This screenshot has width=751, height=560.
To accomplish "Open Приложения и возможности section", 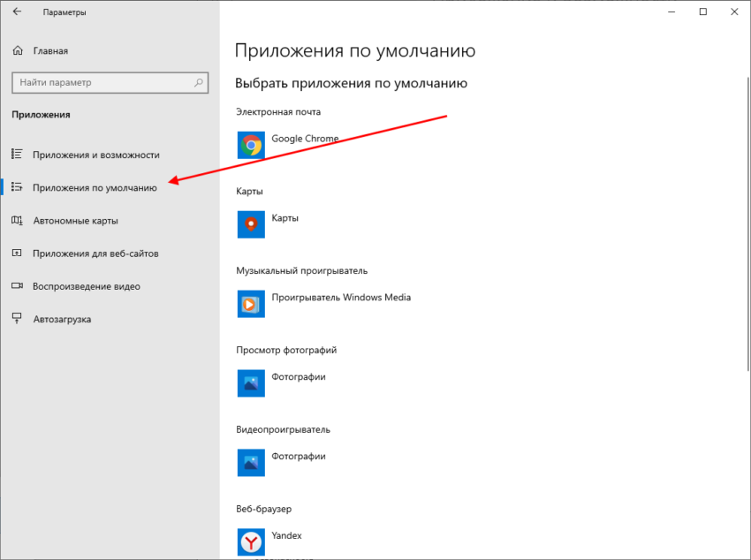I will [x=95, y=155].
